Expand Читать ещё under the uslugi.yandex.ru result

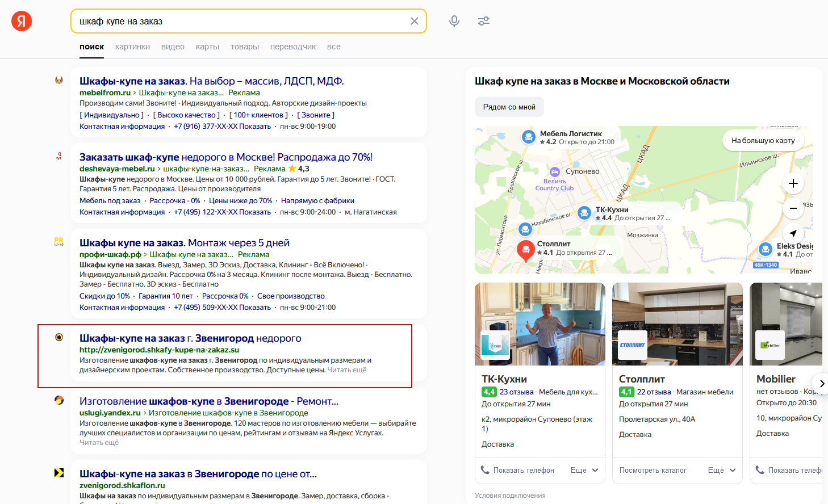(99, 443)
